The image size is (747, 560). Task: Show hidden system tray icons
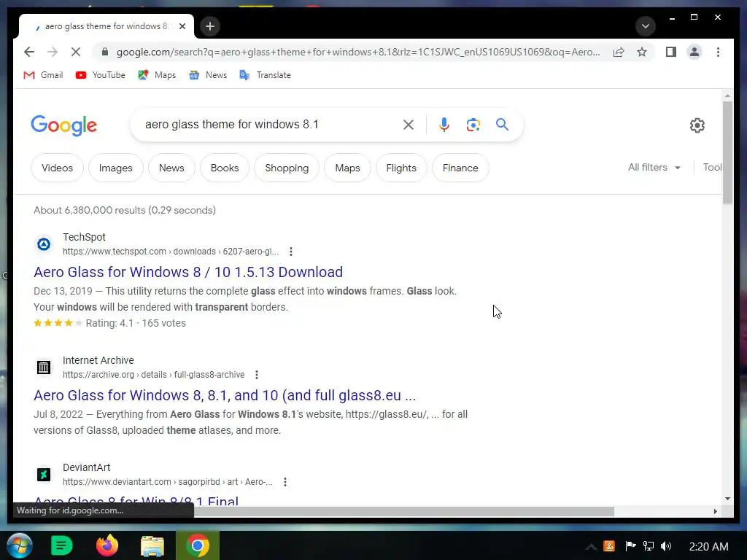click(x=591, y=547)
